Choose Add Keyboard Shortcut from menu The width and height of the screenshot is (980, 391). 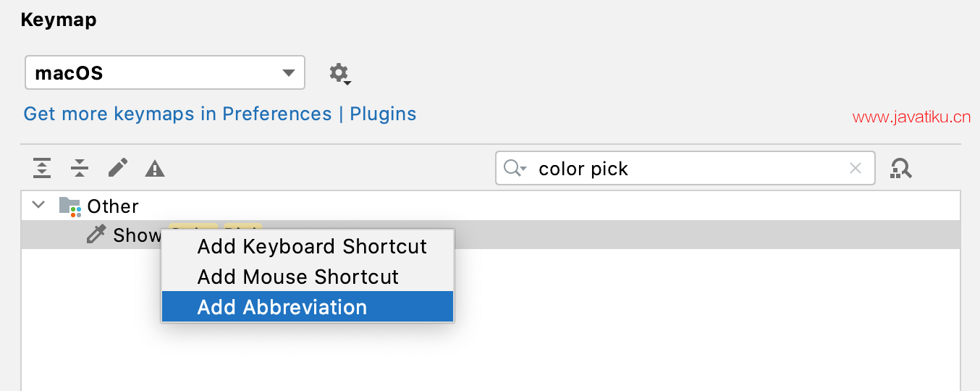coord(312,246)
